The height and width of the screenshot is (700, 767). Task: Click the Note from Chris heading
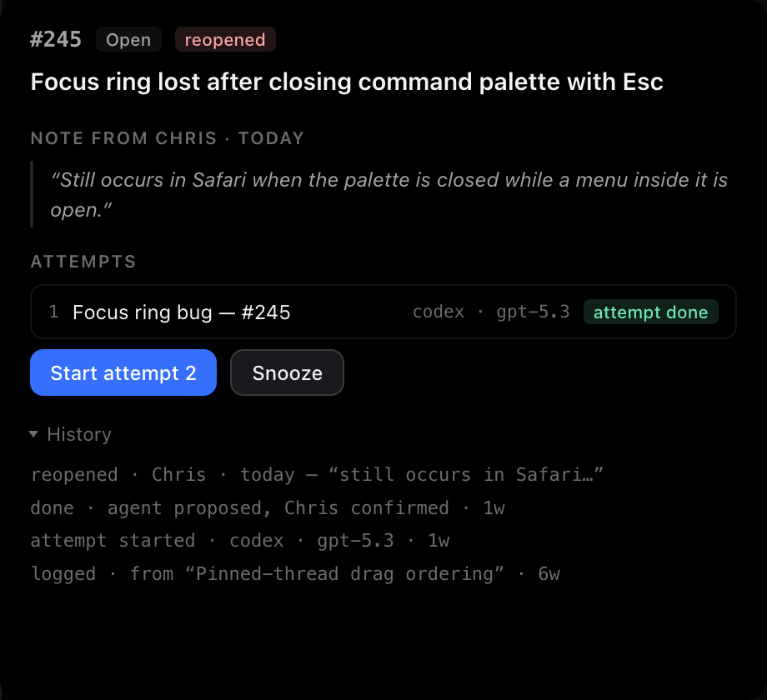pos(168,138)
